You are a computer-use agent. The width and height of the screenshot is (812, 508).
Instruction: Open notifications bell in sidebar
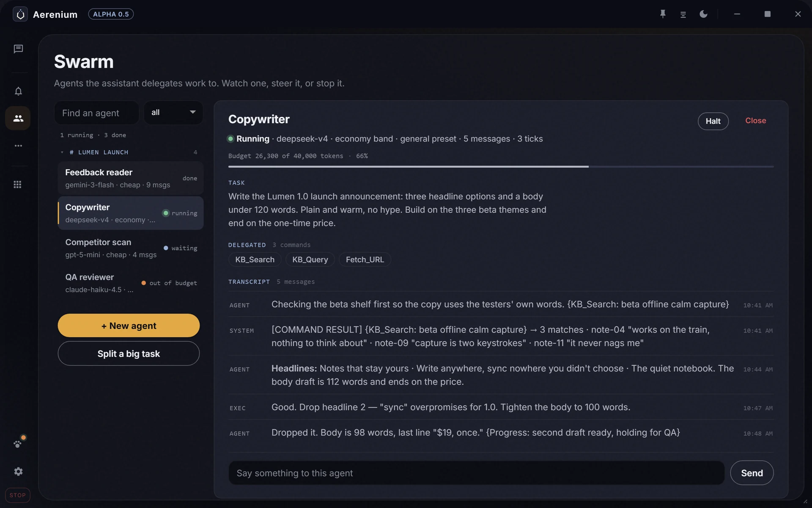(18, 91)
